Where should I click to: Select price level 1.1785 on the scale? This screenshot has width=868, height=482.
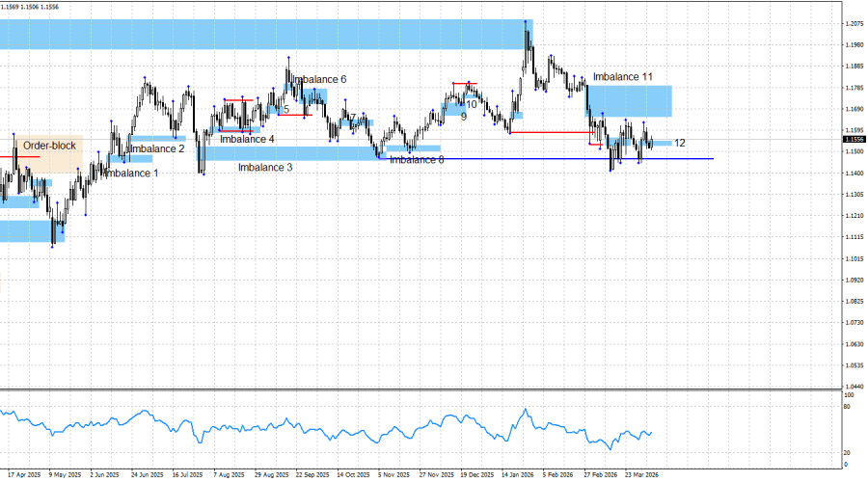[854, 88]
